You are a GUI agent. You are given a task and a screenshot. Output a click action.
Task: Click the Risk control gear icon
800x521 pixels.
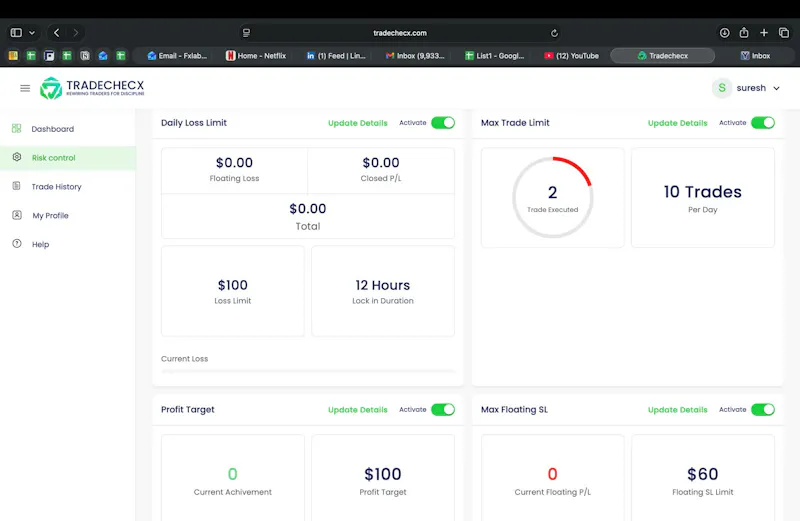pyautogui.click(x=16, y=157)
